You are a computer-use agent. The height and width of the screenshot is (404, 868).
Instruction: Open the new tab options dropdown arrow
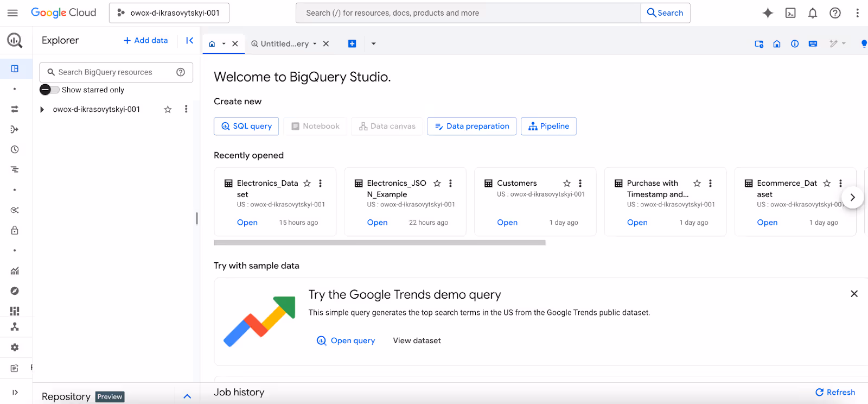coord(373,43)
